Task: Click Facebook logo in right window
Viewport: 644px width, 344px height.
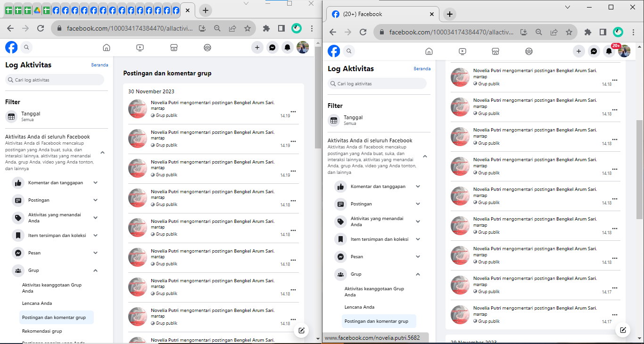Action: click(334, 51)
